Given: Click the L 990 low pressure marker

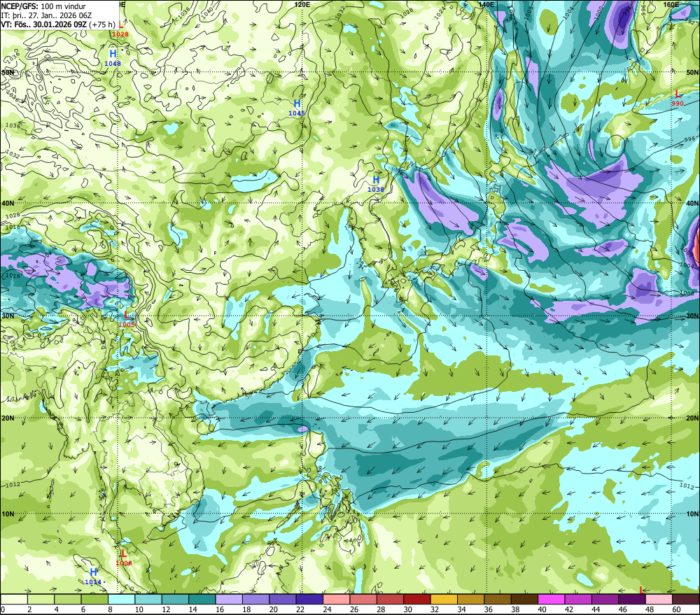Looking at the screenshot, I should 677,98.
